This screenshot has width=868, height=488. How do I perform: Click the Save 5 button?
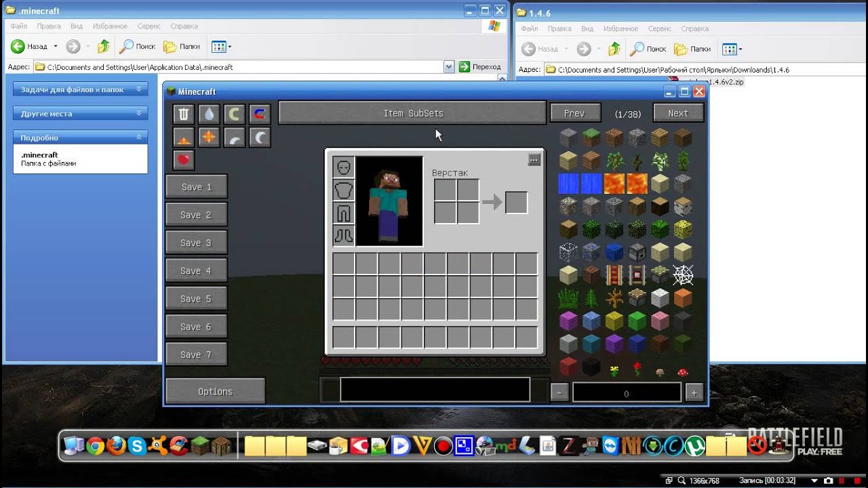tap(196, 299)
